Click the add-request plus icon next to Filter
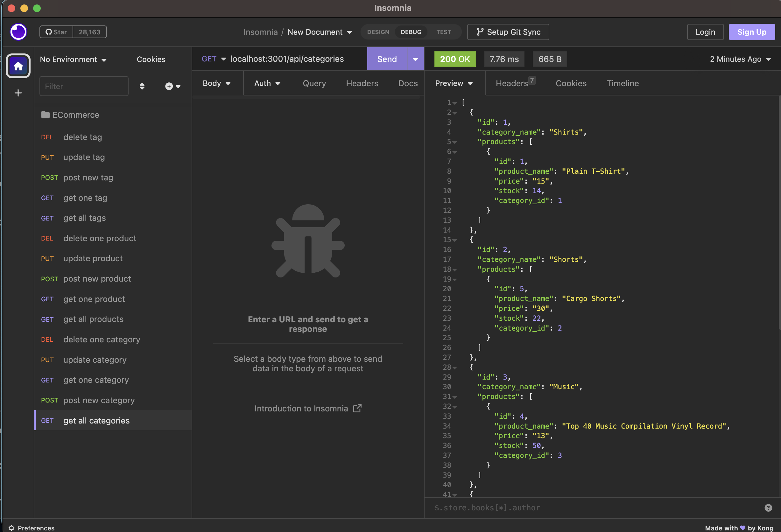The height and width of the screenshot is (532, 781). point(169,86)
